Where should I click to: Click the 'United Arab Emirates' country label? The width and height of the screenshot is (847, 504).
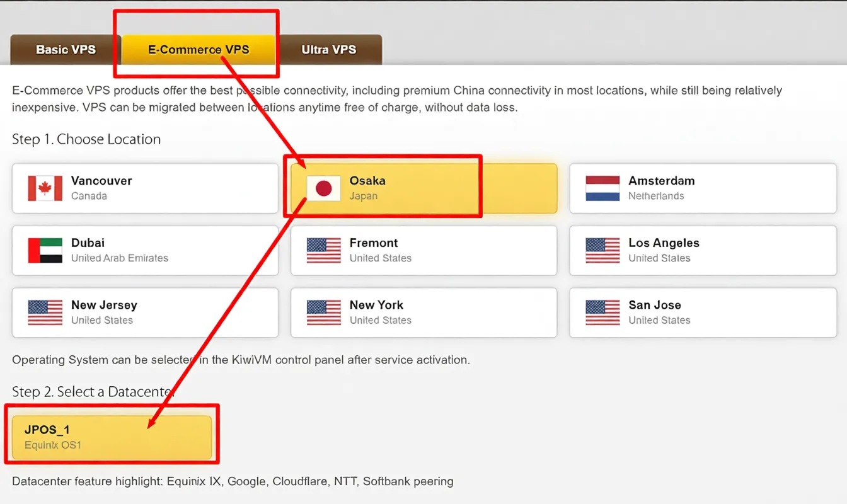[120, 258]
